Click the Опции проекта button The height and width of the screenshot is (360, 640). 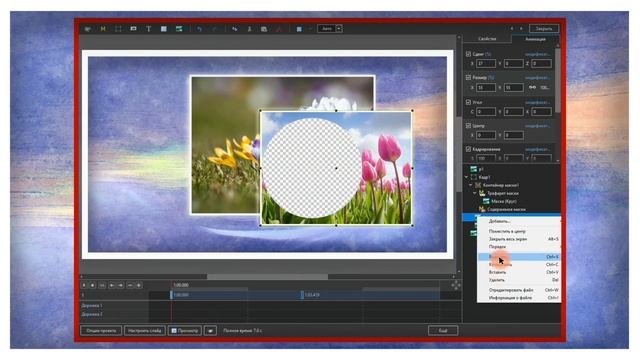tap(101, 331)
